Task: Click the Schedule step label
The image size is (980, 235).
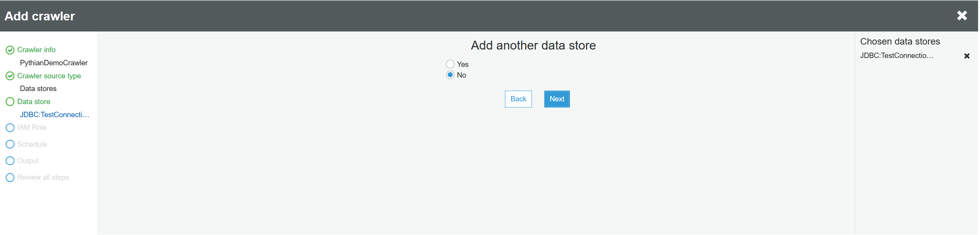Action: (x=32, y=144)
